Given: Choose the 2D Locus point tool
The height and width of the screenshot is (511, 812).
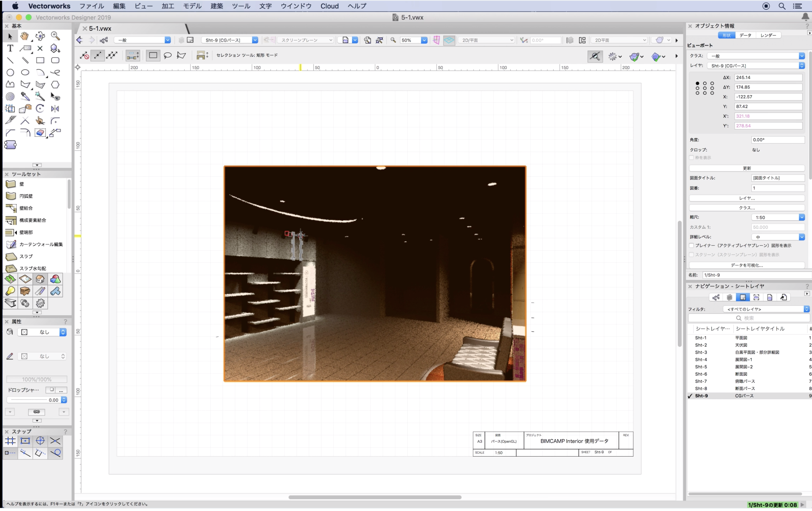Looking at the screenshot, I should pyautogui.click(x=40, y=48).
